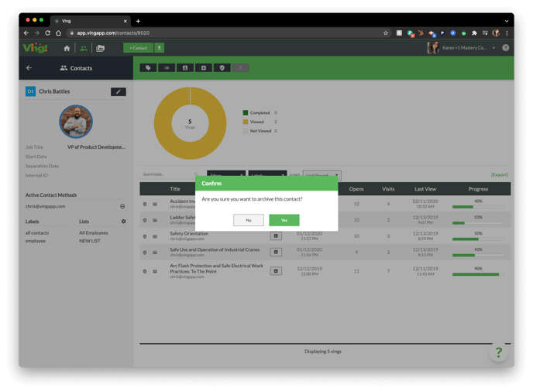The height and width of the screenshot is (392, 533).
Task: Cancel archiving by clicking No
Action: click(249, 220)
